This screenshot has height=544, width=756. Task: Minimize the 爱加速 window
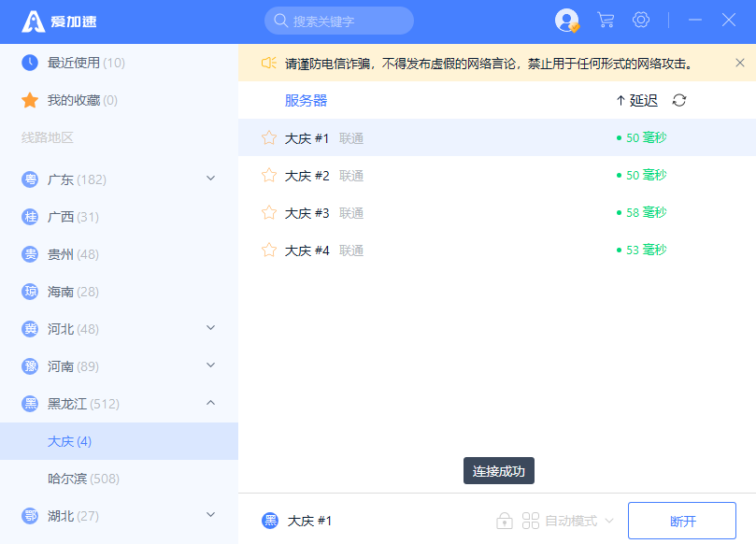coord(694,20)
